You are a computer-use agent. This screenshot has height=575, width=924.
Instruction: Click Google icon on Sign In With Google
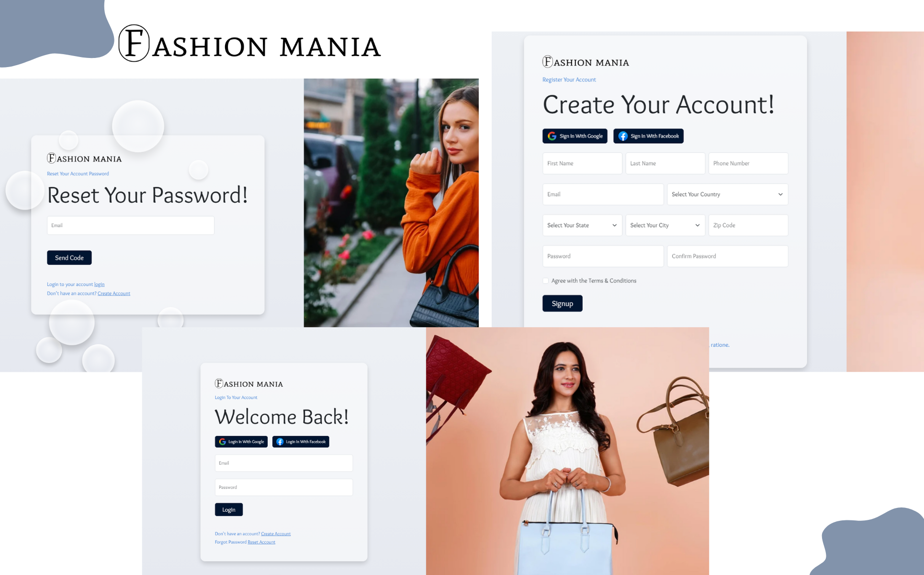click(552, 136)
